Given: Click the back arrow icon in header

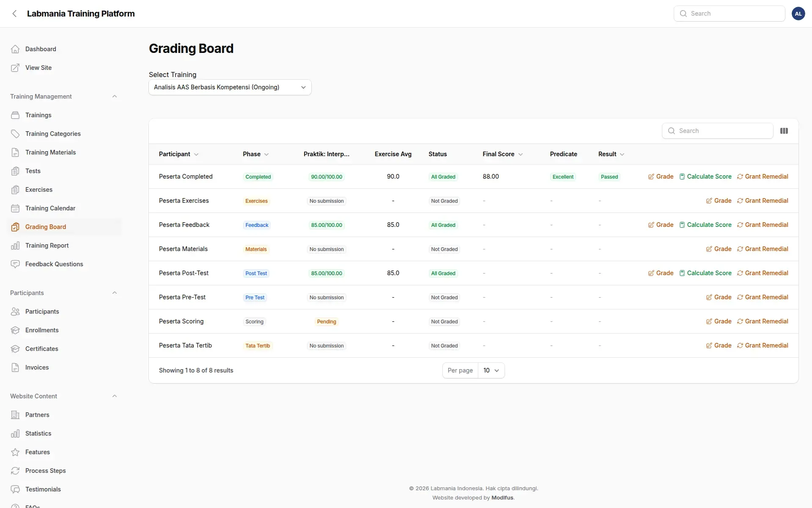Looking at the screenshot, I should [15, 14].
